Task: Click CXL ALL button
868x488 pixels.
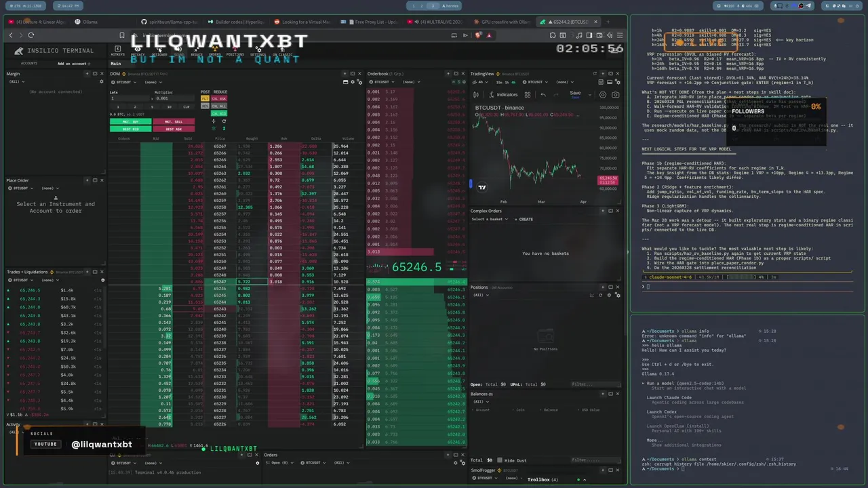Action: coord(219,106)
